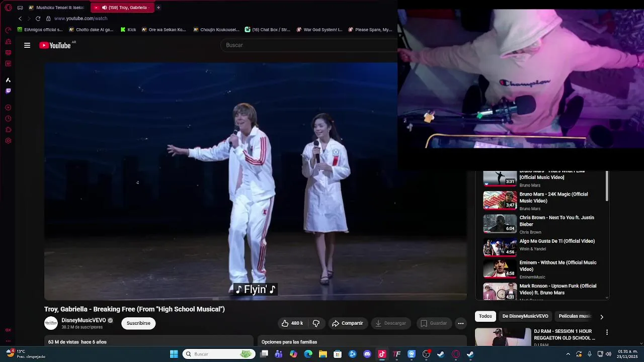
Task: Open Kick bookmark
Action: click(128, 30)
